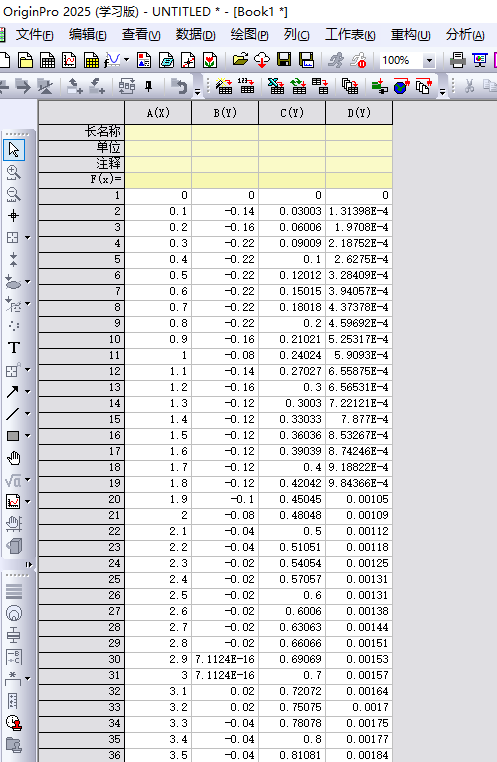497x762 pixels.
Task: Click the globe web import icon
Action: tap(401, 87)
